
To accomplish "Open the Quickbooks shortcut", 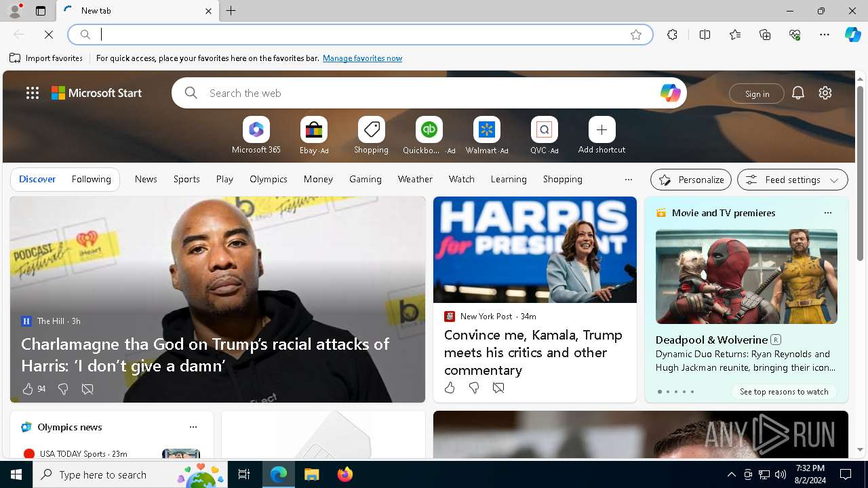I will point(429,135).
